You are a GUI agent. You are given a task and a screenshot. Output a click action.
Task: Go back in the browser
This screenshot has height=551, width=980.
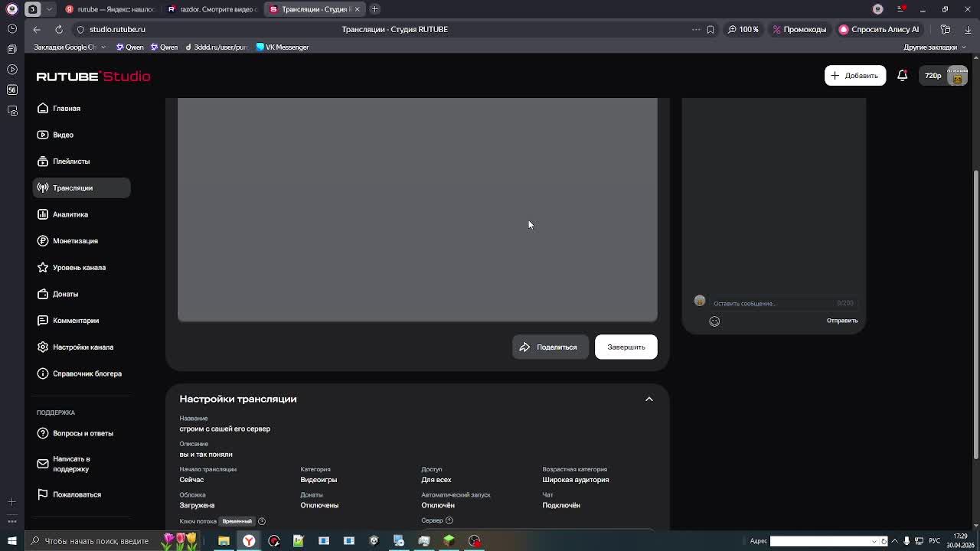pyautogui.click(x=37, y=29)
